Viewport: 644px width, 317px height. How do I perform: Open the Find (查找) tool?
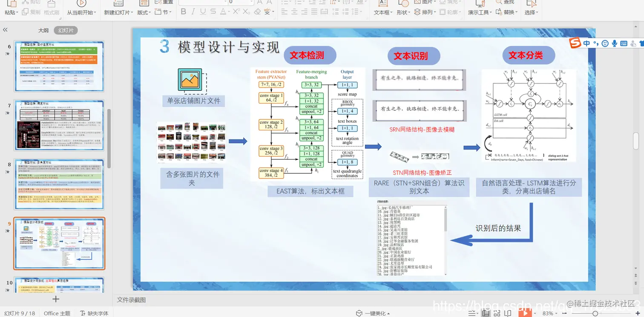(x=507, y=3)
